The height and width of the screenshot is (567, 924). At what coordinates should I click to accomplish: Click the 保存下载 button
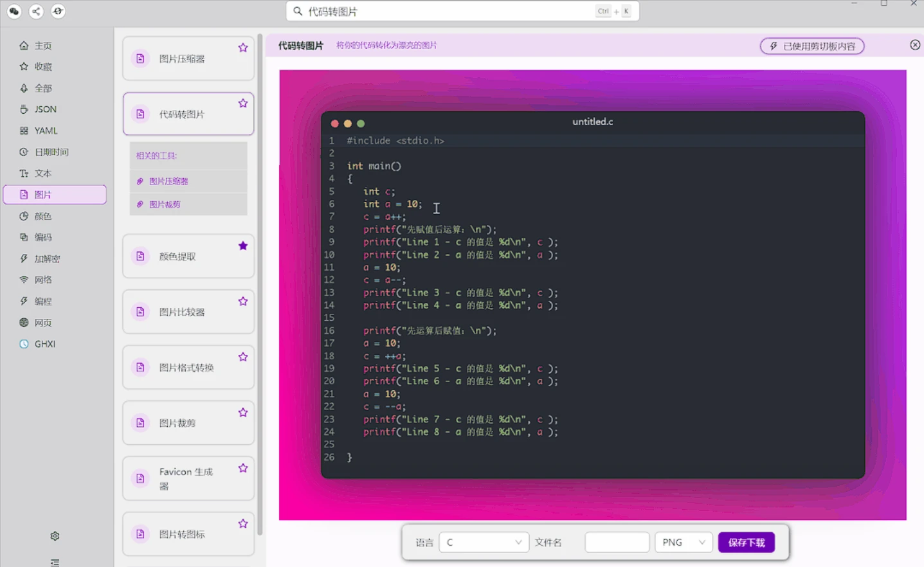(x=747, y=543)
